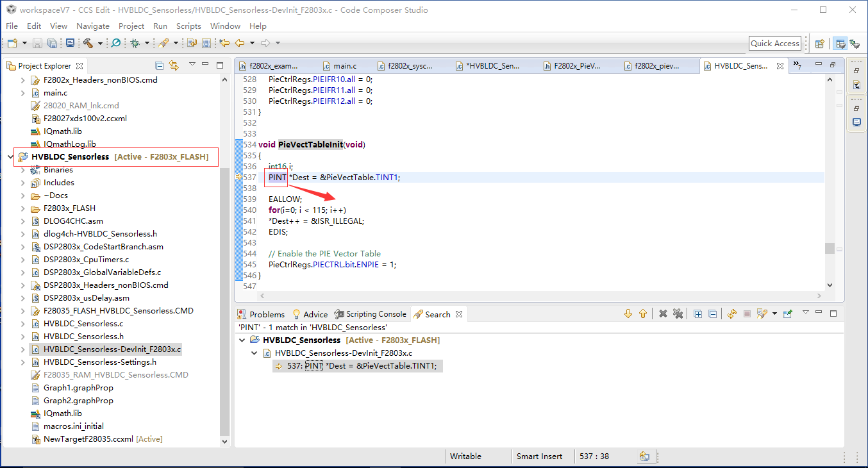This screenshot has height=468, width=868.
Task: Restore the editor area
Action: point(833,65)
